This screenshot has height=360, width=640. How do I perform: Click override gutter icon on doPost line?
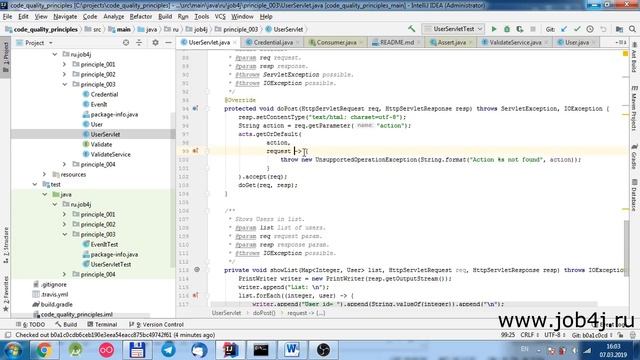click(x=196, y=109)
